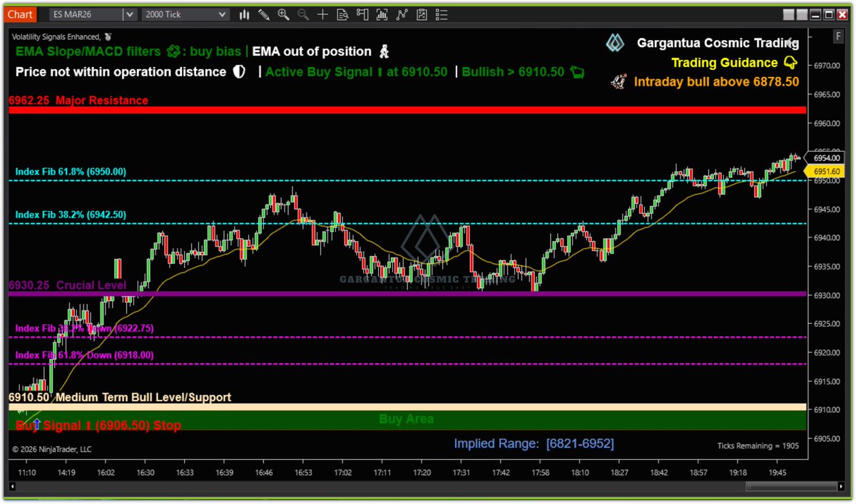
Task: Click Intraday bull above 6878.50 text
Action: click(x=716, y=82)
